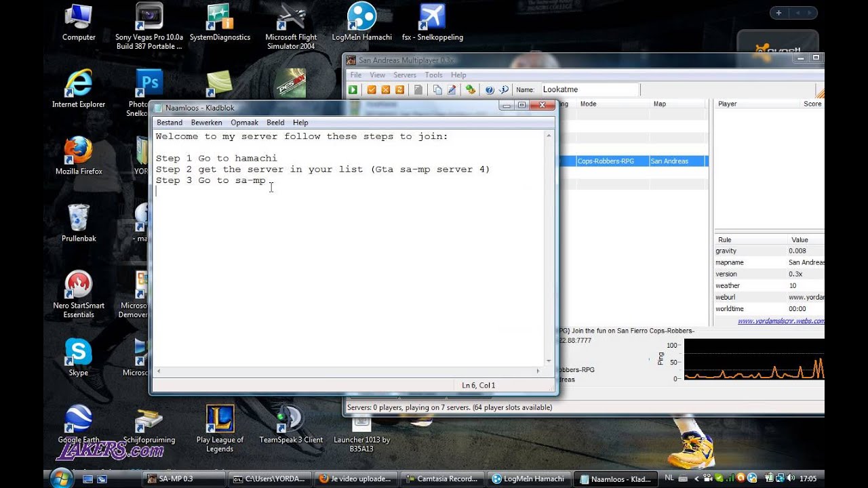Open the fsx - Snelkoppeling desktop icon
Viewport: 868px width, 488px height.
pos(432,23)
